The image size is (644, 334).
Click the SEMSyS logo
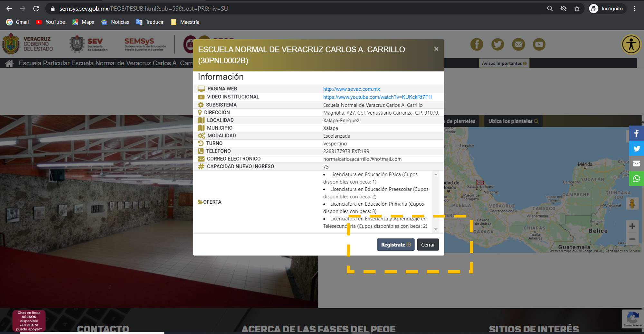click(145, 44)
